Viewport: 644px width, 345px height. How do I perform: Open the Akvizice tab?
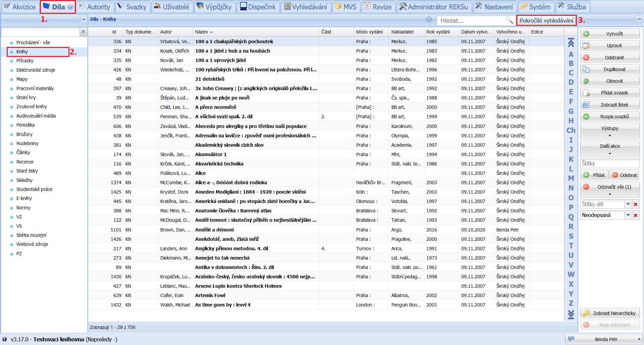point(19,7)
